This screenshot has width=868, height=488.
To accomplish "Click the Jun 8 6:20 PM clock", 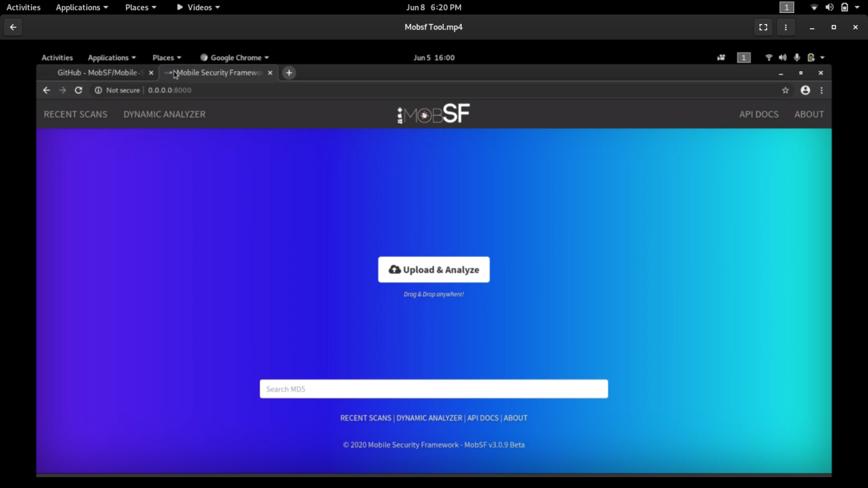I will [x=434, y=8].
